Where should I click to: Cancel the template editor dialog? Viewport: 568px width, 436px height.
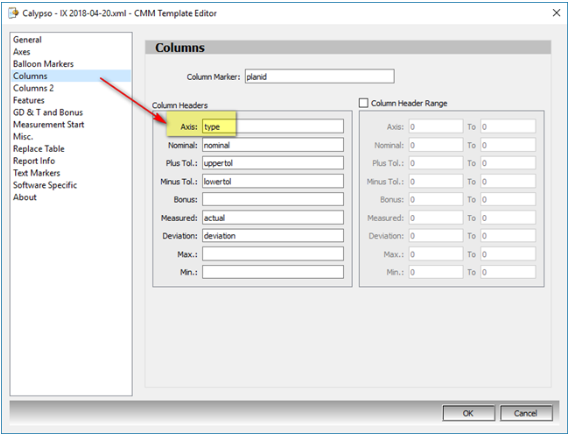tap(526, 413)
